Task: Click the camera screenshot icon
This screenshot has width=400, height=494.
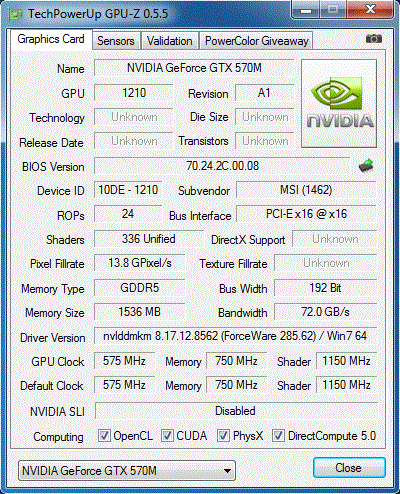Action: pos(374,39)
